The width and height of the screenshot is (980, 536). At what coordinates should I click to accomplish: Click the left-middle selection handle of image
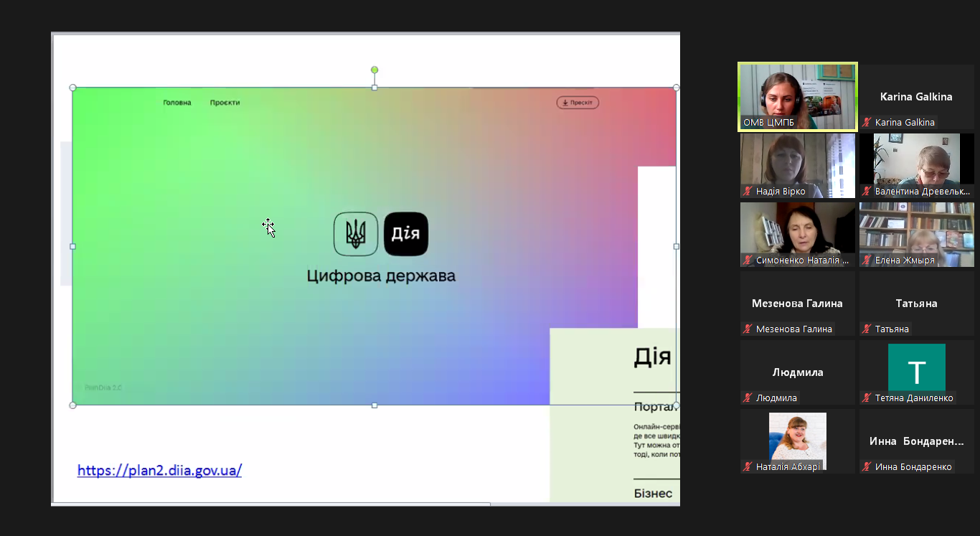[72, 246]
